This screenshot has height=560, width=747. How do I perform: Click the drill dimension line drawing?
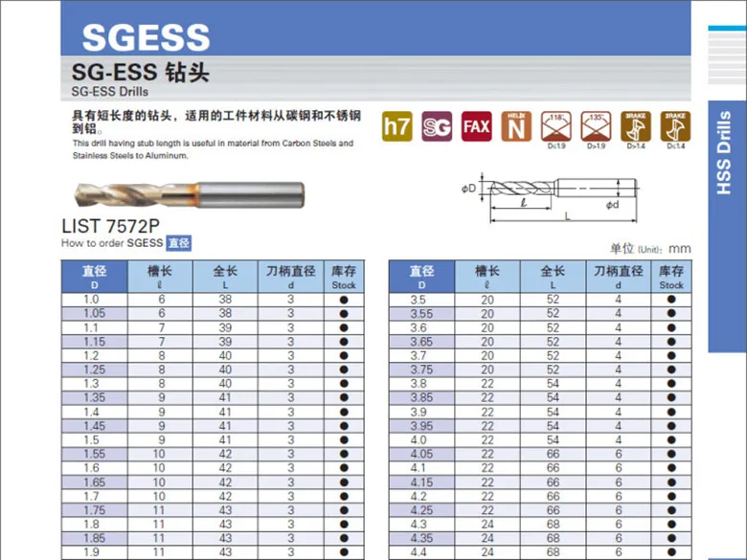(x=551, y=197)
